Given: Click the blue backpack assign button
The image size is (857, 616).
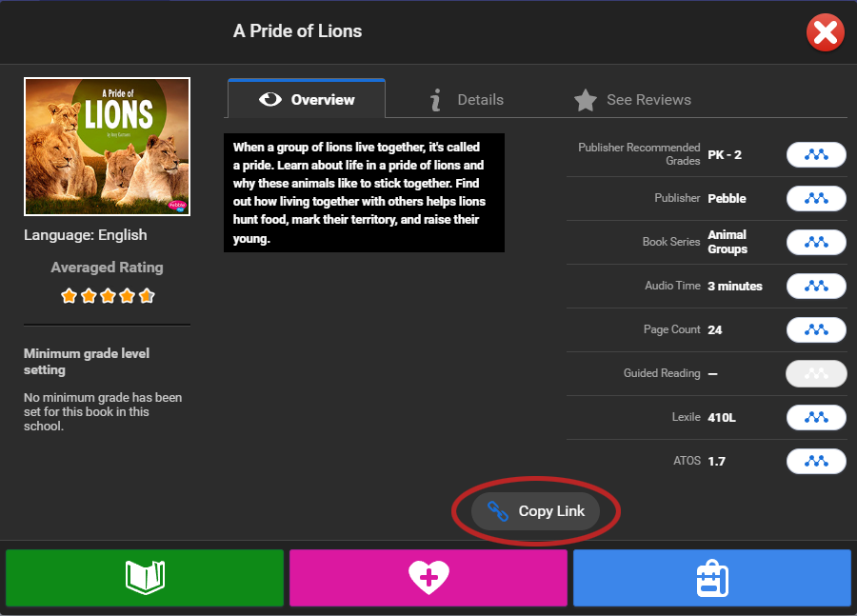Looking at the screenshot, I should point(712,578).
